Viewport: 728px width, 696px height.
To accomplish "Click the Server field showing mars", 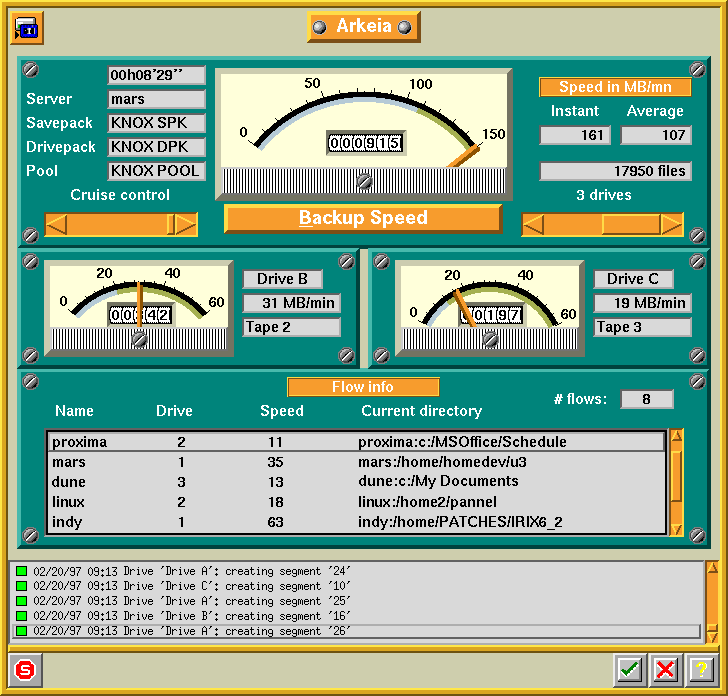I will pos(156,99).
